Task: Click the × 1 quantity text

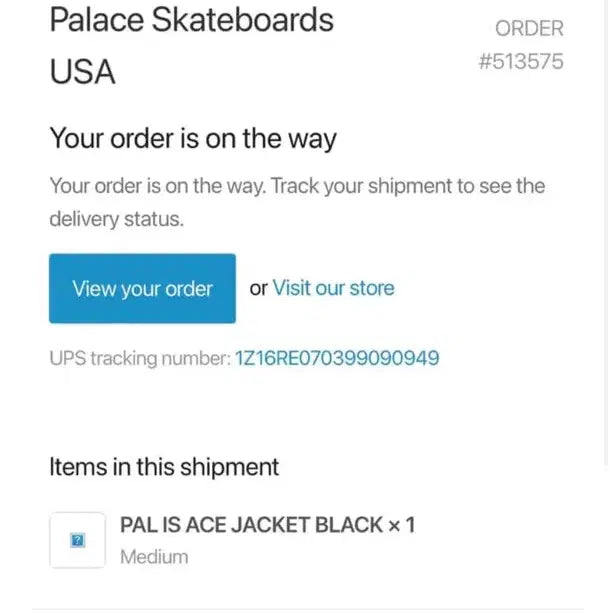Action: tap(401, 525)
